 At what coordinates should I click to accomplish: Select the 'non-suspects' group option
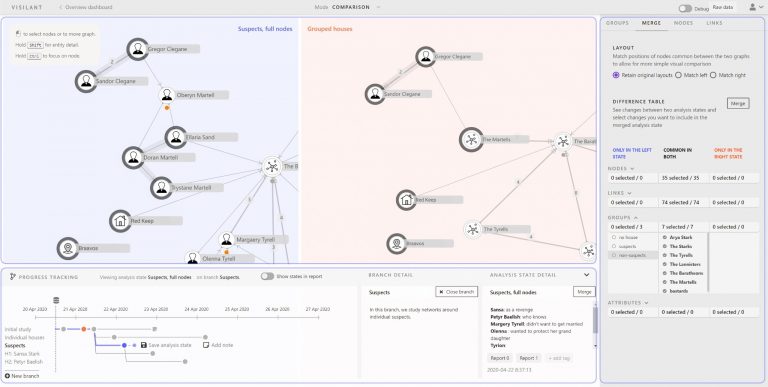614,255
